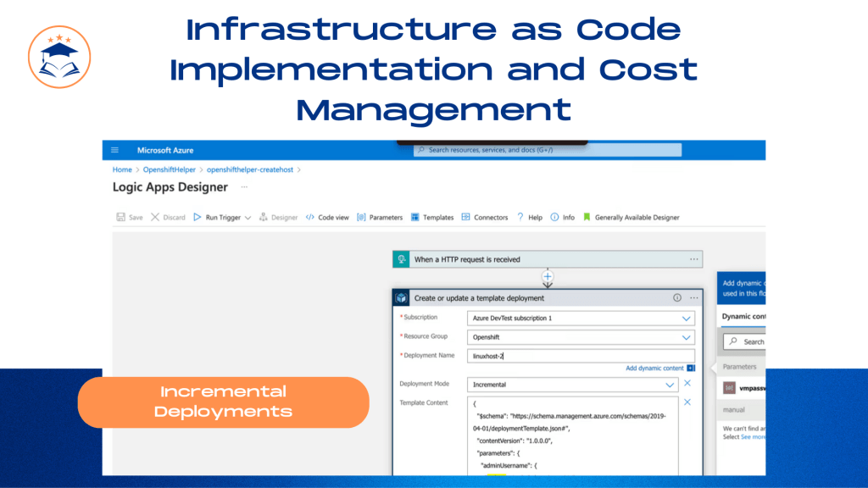Expand the Subscription dropdown
Viewport: 868px width, 488px height.
pyautogui.click(x=686, y=319)
